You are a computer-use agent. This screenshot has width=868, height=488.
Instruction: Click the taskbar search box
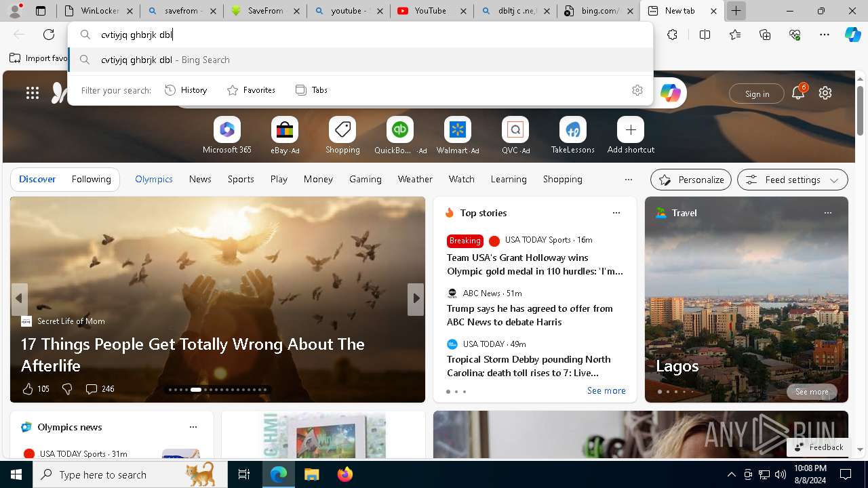point(130,474)
